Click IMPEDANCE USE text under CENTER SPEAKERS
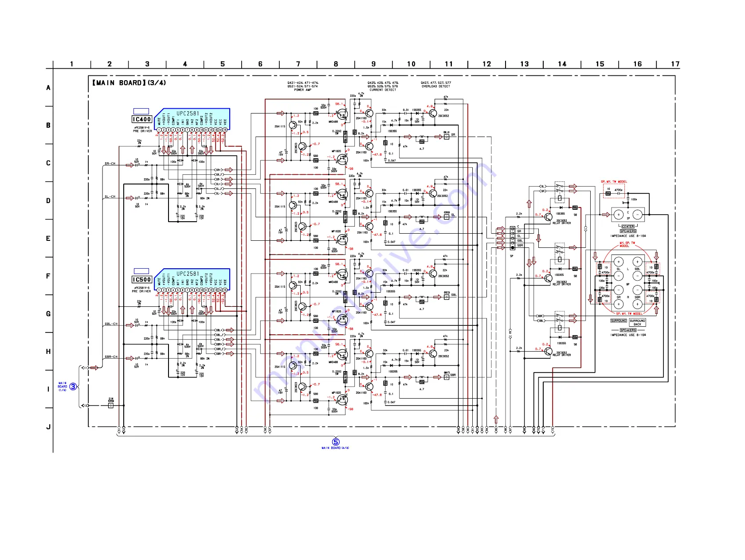The image size is (745, 560). pos(628,236)
